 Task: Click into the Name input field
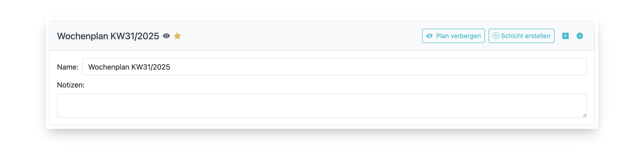[334, 67]
